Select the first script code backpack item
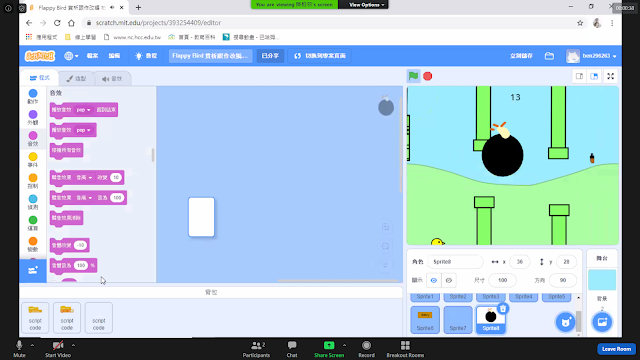The height and width of the screenshot is (360, 640). pos(35,318)
